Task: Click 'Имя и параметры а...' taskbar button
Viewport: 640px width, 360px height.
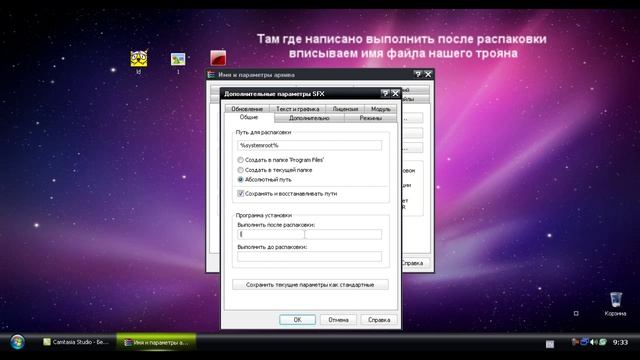Action: coord(156,342)
